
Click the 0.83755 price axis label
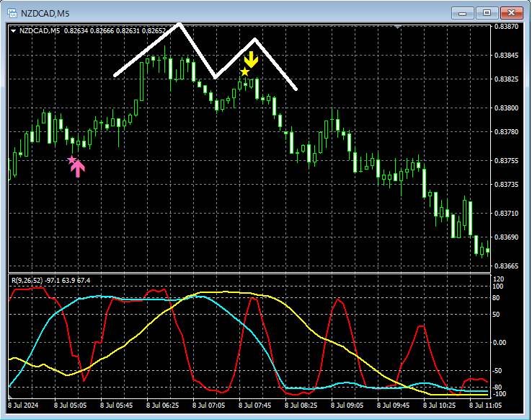click(x=507, y=161)
